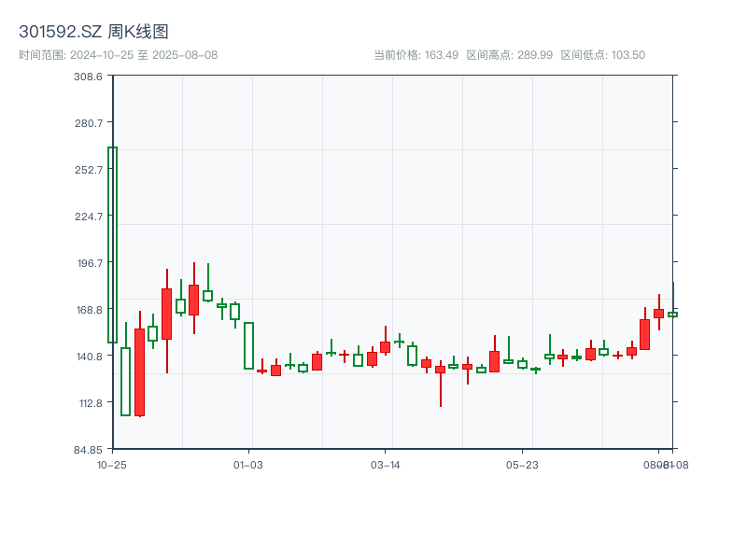Click the 时间范围 2024-10-25 至 2025-08-08 text
747x560 pixels.
119,55
